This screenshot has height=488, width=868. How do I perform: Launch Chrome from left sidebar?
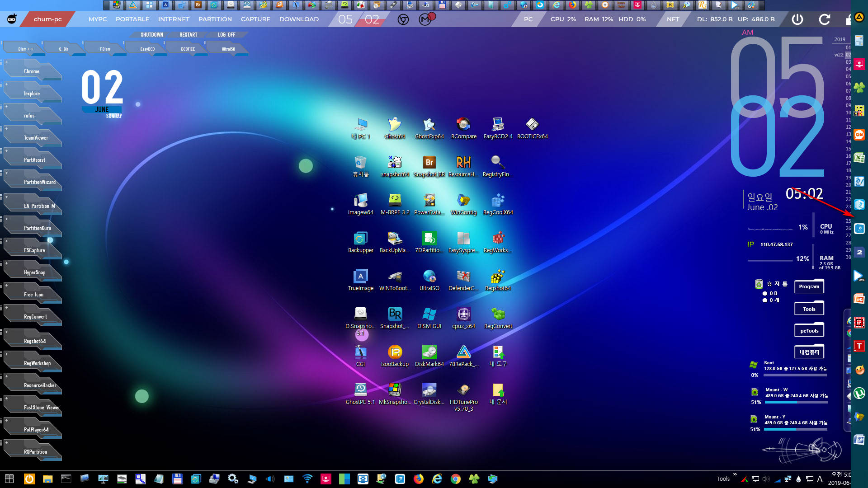click(x=33, y=71)
